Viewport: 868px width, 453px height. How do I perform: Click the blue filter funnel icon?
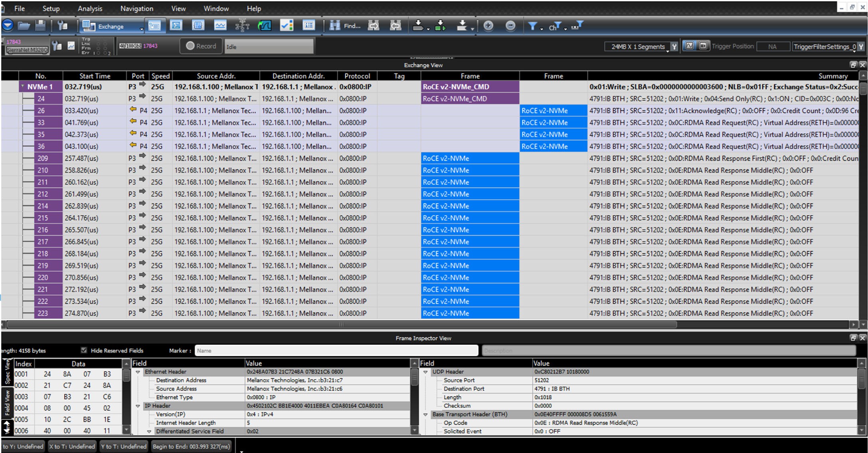tap(532, 26)
